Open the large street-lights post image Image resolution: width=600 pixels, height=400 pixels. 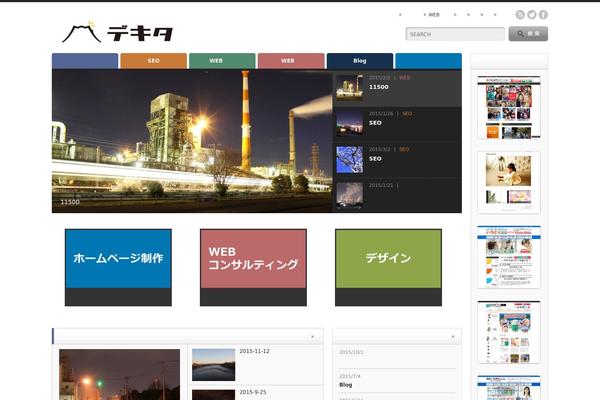point(119,374)
